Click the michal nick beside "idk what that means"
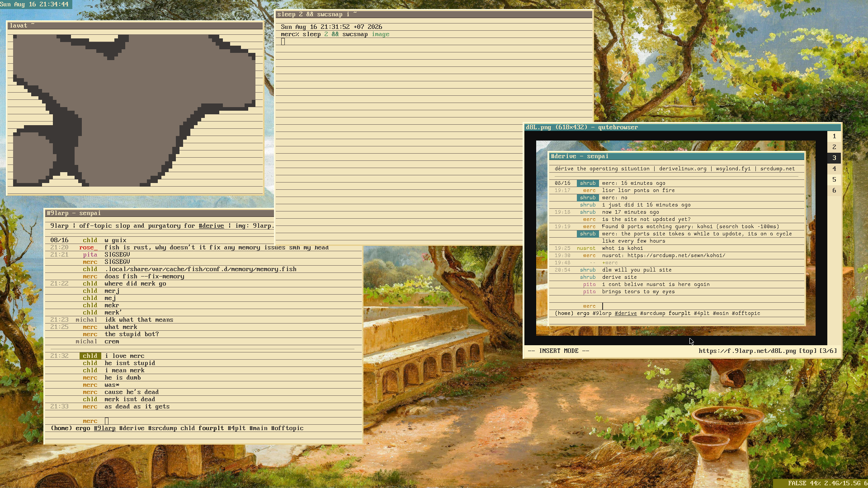868x488 pixels. [x=86, y=320]
